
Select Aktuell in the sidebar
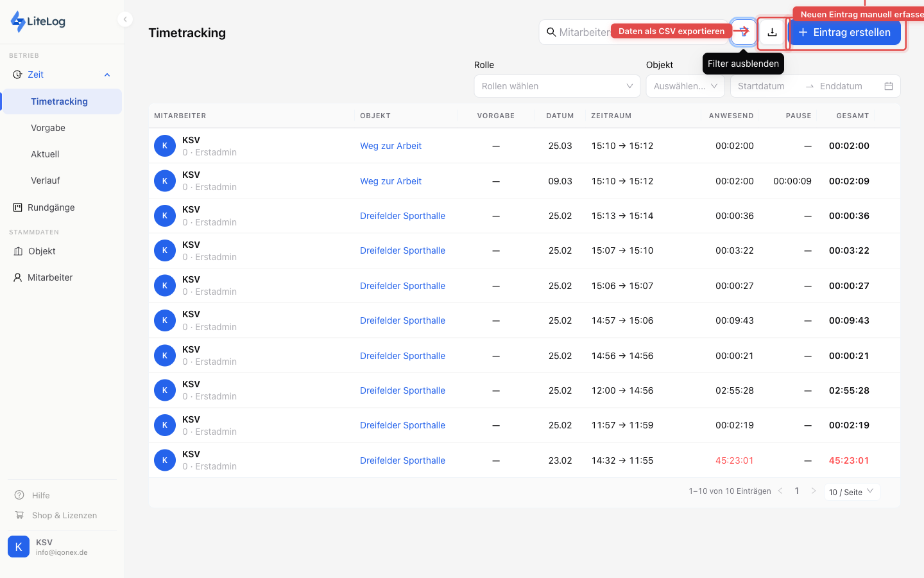[x=45, y=154]
